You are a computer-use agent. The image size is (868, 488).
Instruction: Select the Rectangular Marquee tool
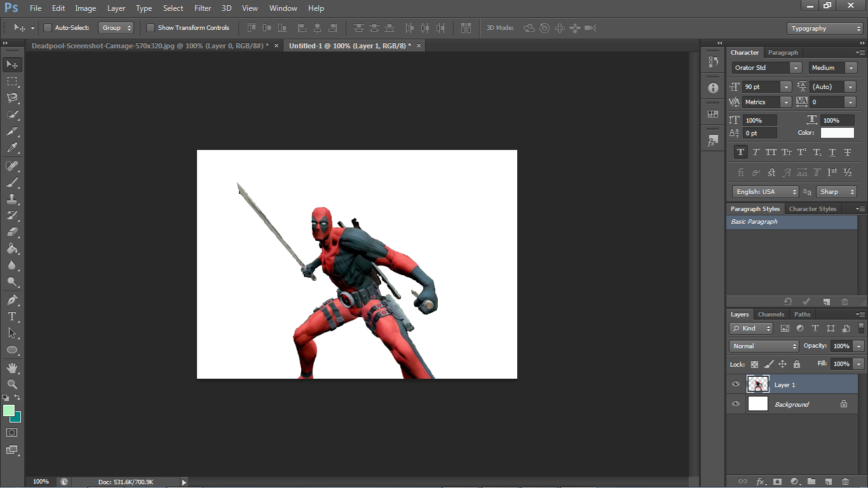click(x=12, y=81)
